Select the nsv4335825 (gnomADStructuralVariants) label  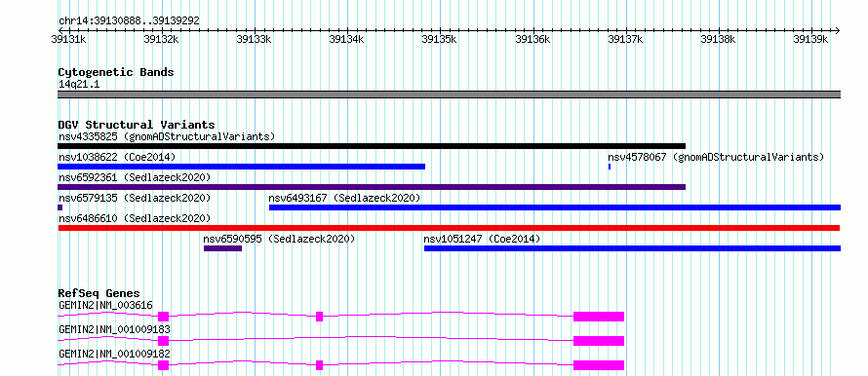tap(167, 136)
